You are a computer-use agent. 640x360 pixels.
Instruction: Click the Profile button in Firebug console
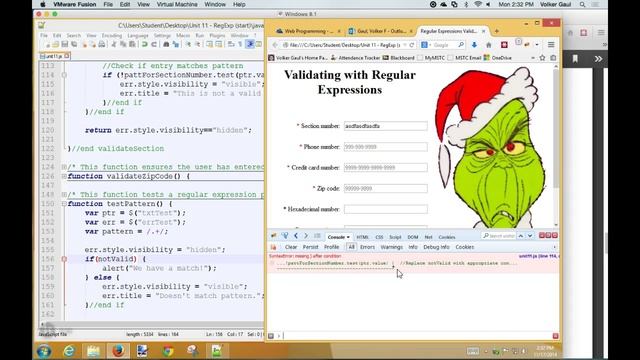point(331,247)
